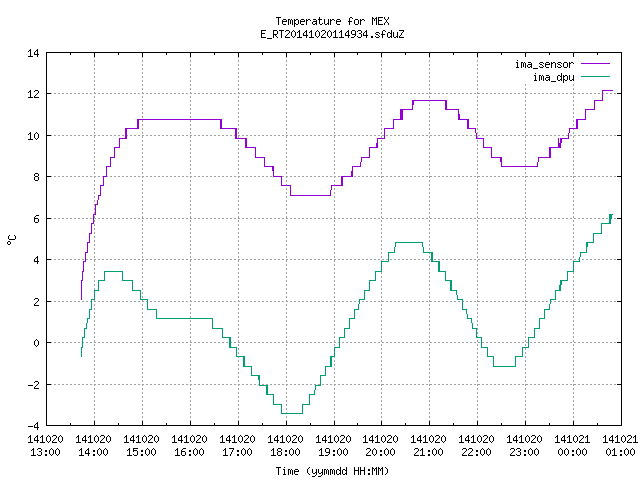This screenshot has width=640, height=480.
Task: Click y-axis tick label 6
Action: [37, 219]
